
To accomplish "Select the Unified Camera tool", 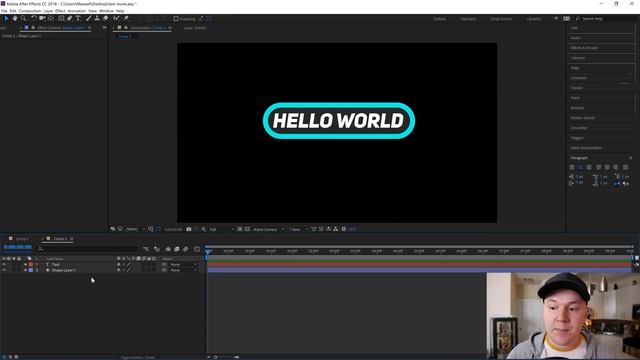I will (42, 18).
